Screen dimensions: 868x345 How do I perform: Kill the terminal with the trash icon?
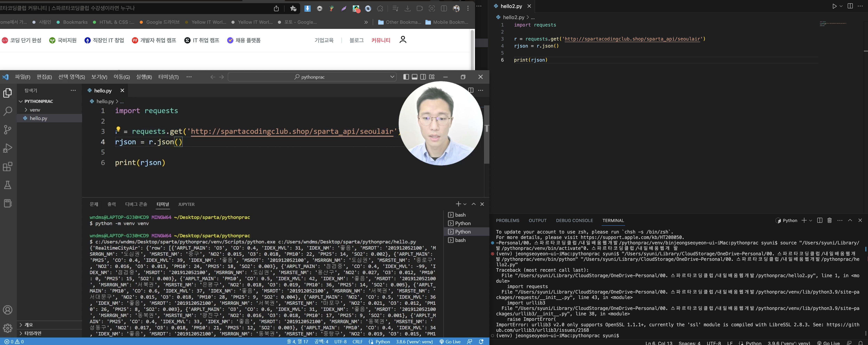point(830,220)
